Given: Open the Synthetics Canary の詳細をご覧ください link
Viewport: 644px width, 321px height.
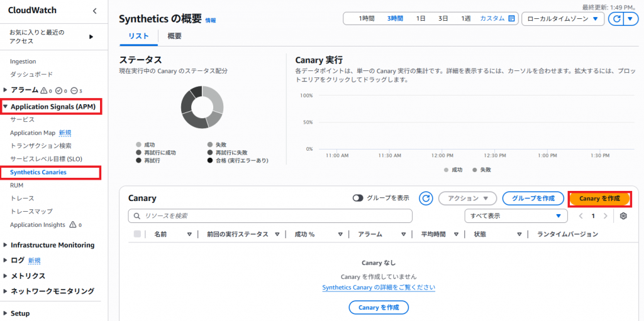Looking at the screenshot, I should pos(379,288).
